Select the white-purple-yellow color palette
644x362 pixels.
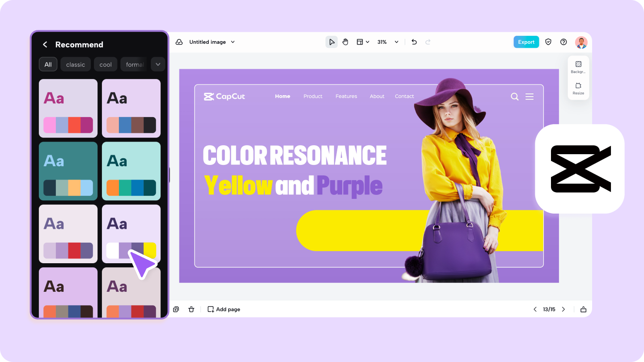(131, 234)
